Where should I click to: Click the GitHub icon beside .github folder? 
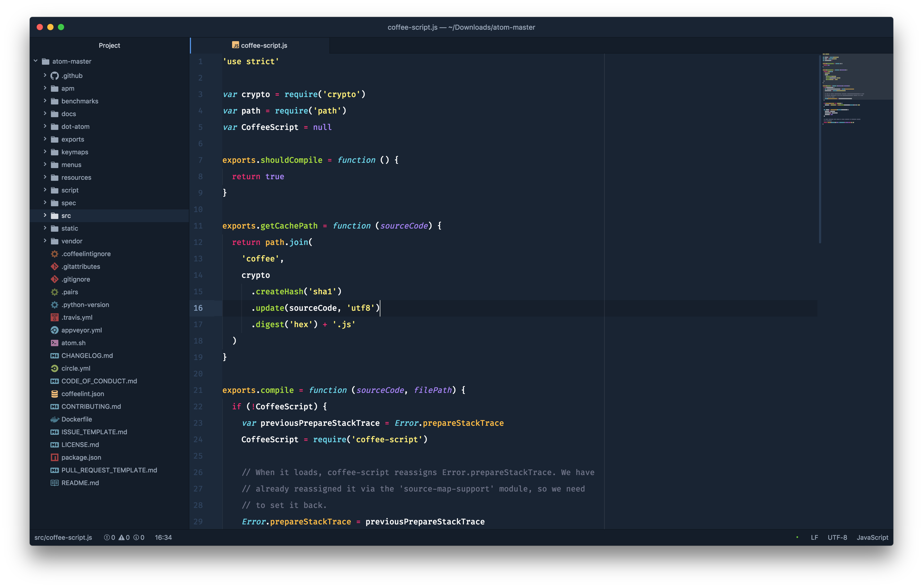coord(55,76)
